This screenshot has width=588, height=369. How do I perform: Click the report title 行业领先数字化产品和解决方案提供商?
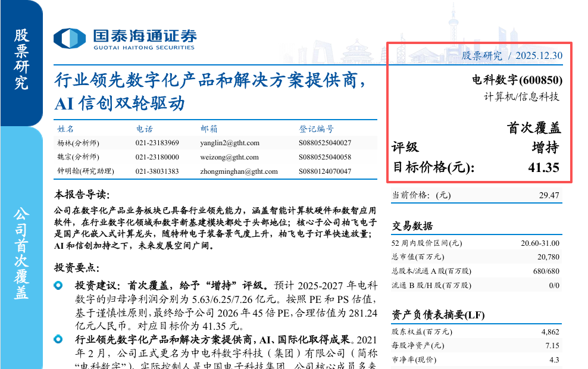(x=210, y=80)
